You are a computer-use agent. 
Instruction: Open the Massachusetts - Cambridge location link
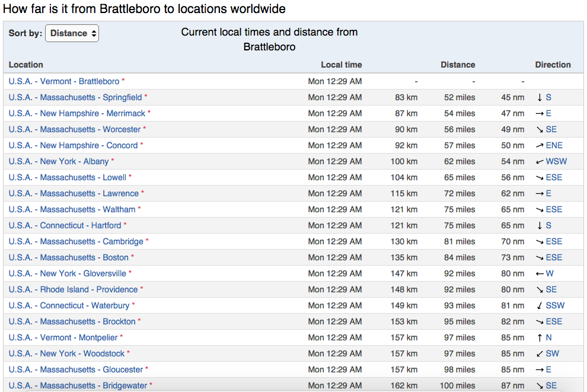point(76,241)
